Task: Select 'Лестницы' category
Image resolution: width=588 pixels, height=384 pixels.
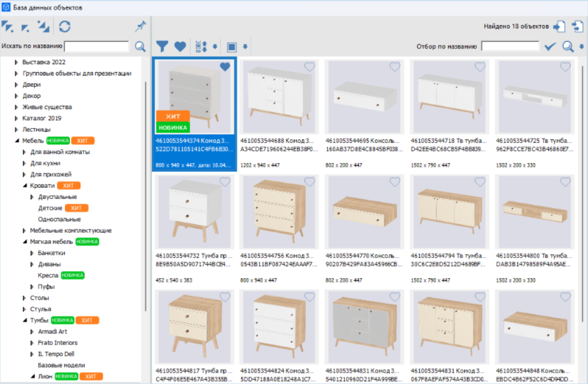Action: click(x=36, y=130)
